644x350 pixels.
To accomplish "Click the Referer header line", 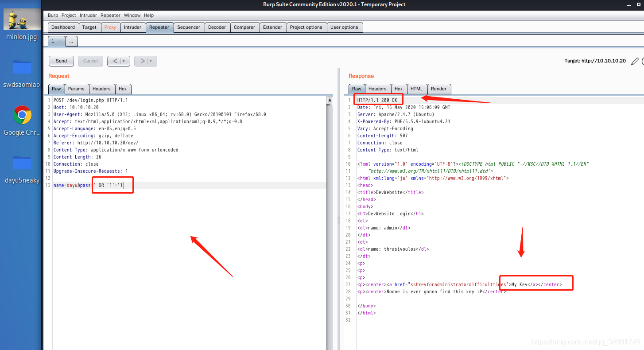I will (96, 143).
